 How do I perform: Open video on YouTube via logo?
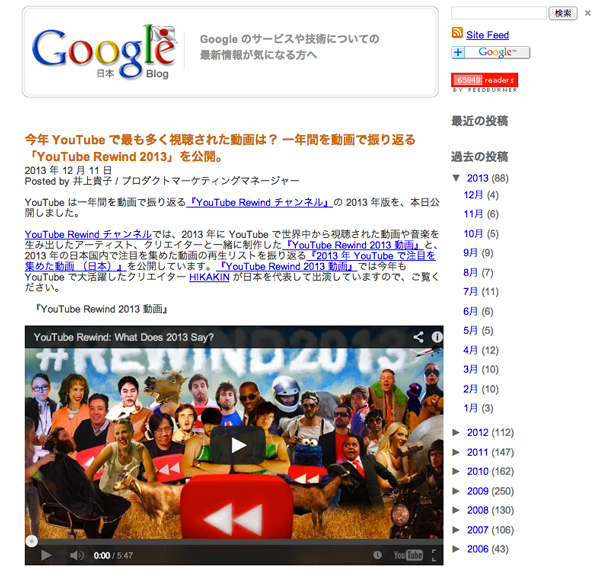coord(408,555)
